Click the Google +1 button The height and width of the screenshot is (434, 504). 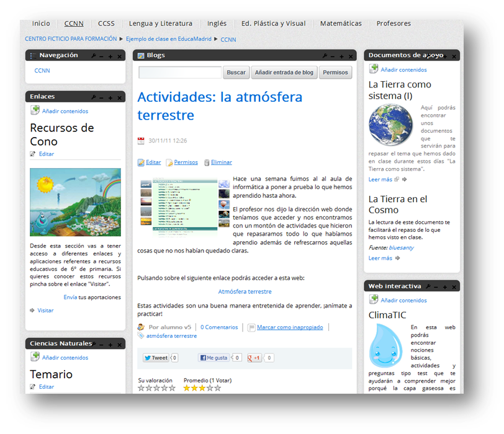coord(254,358)
